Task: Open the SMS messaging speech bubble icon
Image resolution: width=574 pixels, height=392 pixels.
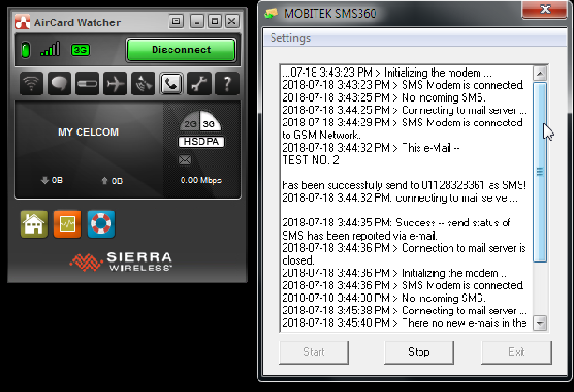Action: 59,84
